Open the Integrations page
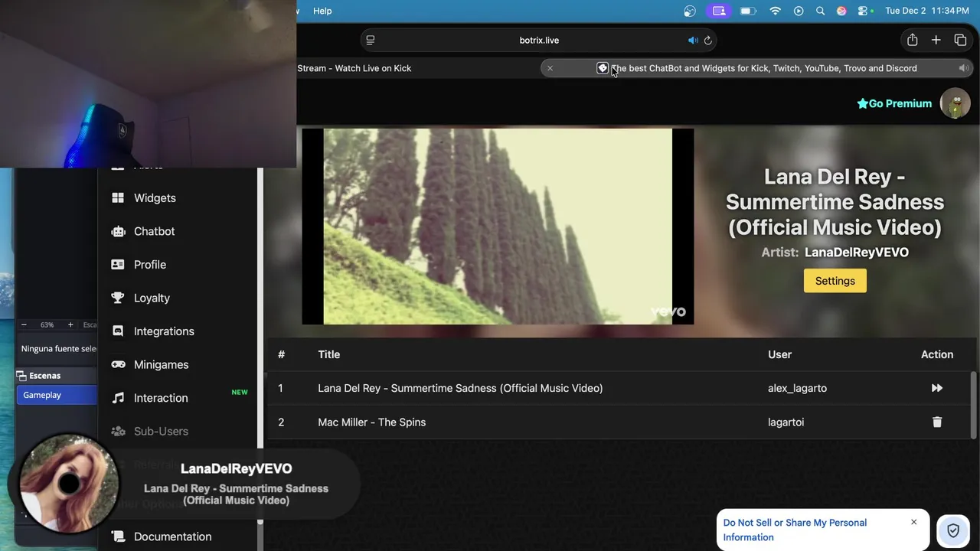980x551 pixels. pyautogui.click(x=164, y=331)
